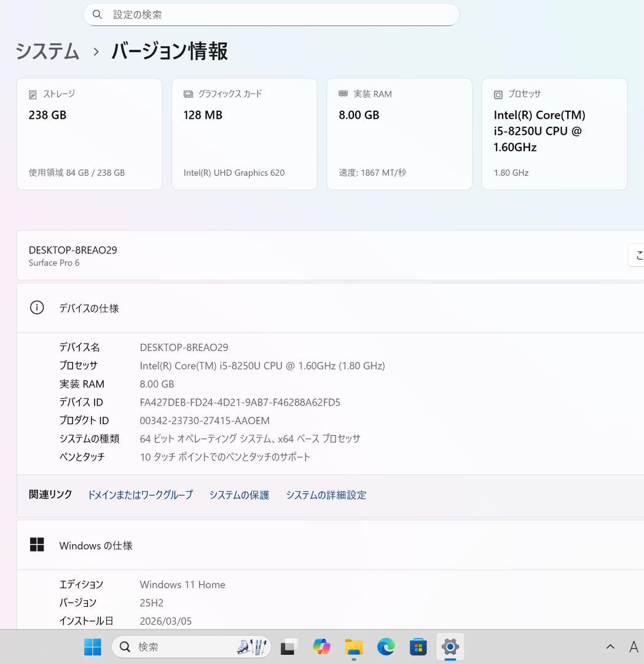Click the Windows 11 Home edition value
The image size is (644, 664).
click(183, 585)
